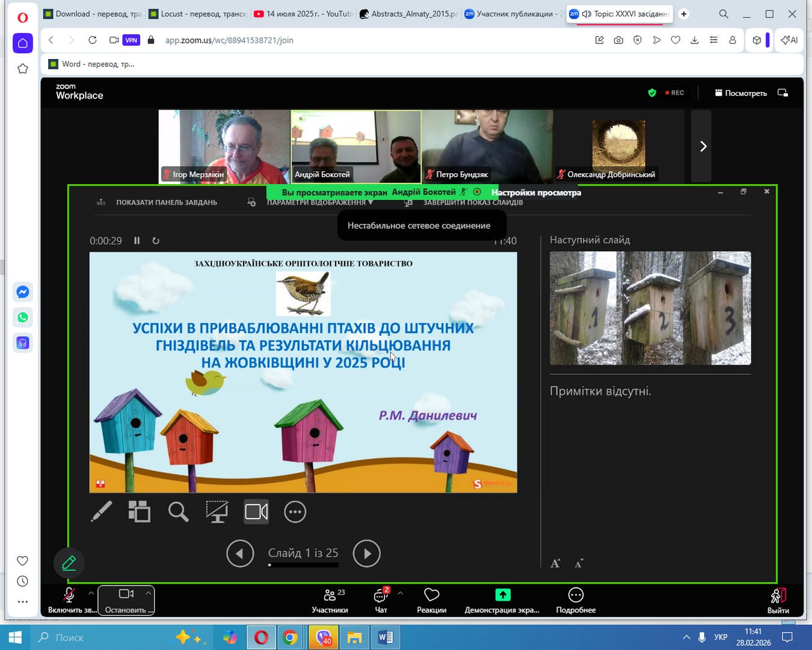The height and width of the screenshot is (650, 812).
Task: Open Opera snapshot camera icon
Action: point(618,40)
